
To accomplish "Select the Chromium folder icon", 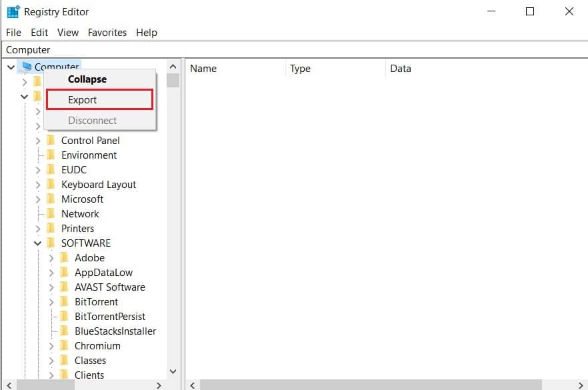I will pos(64,346).
